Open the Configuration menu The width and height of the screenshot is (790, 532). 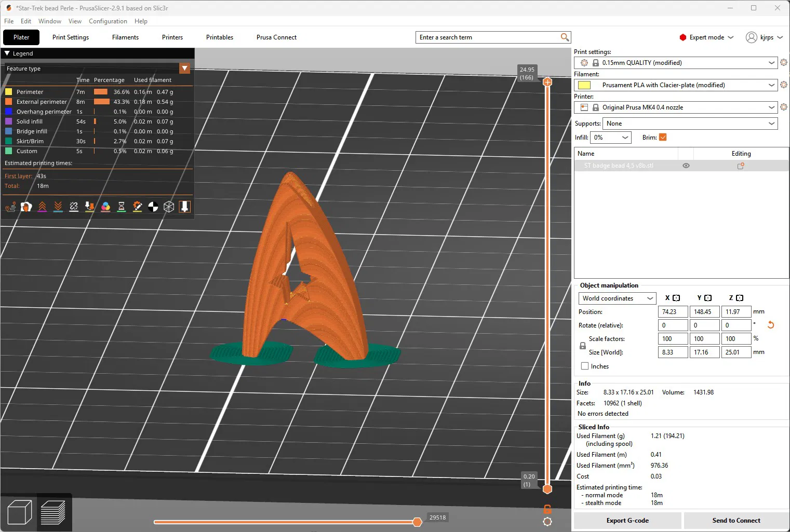click(108, 21)
